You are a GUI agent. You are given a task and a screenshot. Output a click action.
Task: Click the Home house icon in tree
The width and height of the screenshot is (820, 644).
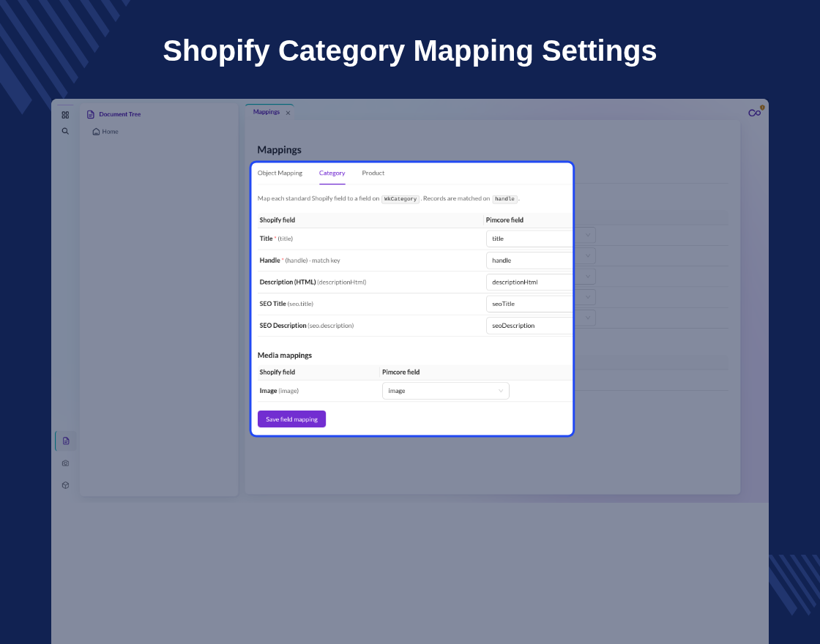pyautogui.click(x=96, y=132)
